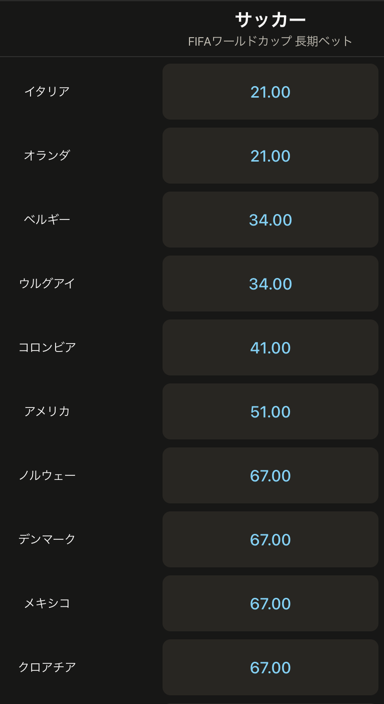Select クロアチア's 67.00 odds button
The height and width of the screenshot is (704, 384).
tap(270, 667)
